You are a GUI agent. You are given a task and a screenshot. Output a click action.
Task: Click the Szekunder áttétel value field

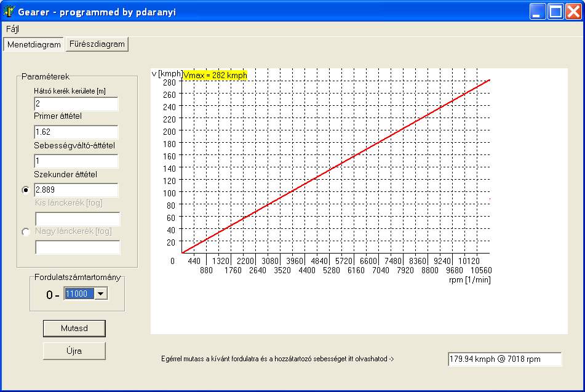(x=76, y=190)
